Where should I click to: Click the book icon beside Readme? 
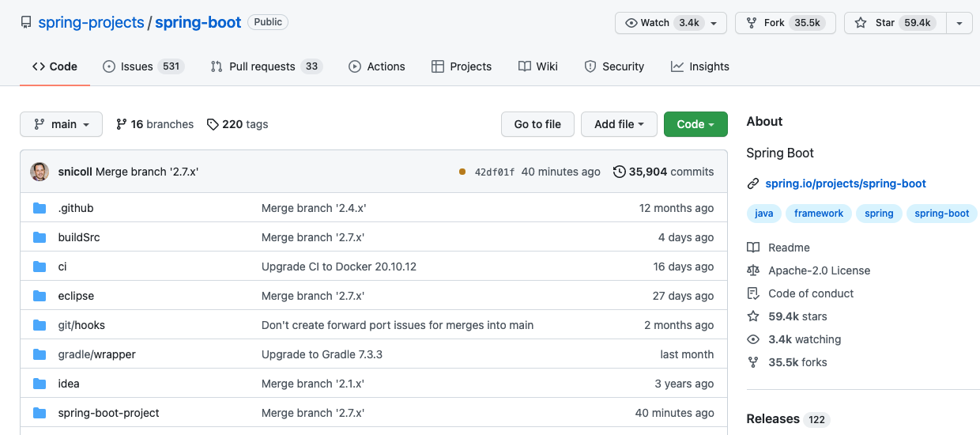753,248
